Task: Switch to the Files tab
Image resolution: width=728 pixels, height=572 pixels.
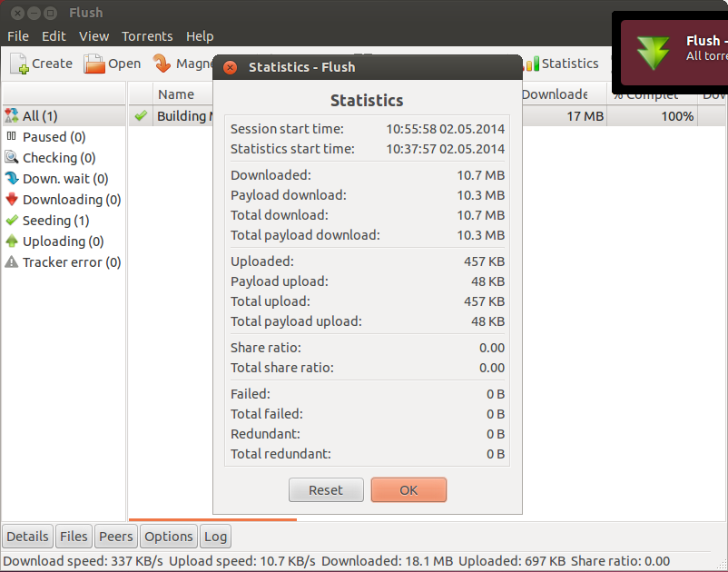Action: pyautogui.click(x=74, y=537)
